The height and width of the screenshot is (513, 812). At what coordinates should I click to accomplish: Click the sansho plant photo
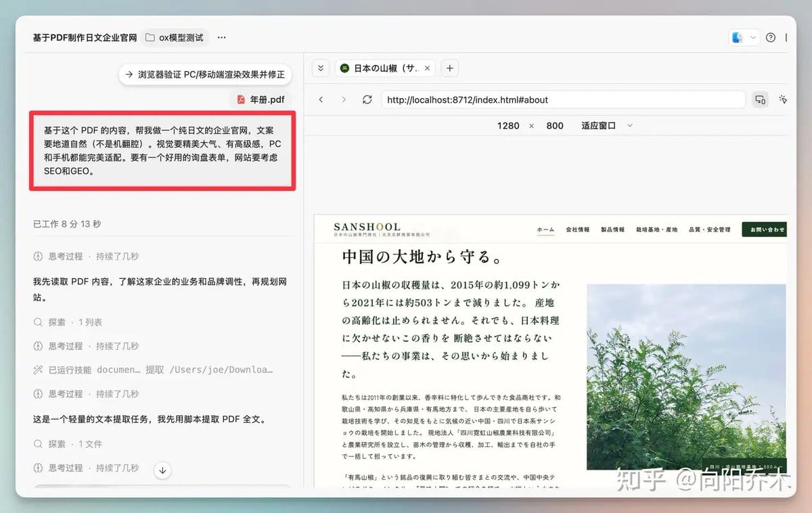pyautogui.click(x=686, y=377)
